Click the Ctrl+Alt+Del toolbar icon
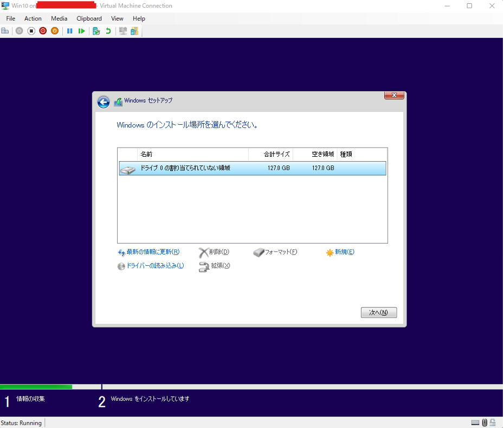The width and height of the screenshot is (504, 428). [5, 31]
